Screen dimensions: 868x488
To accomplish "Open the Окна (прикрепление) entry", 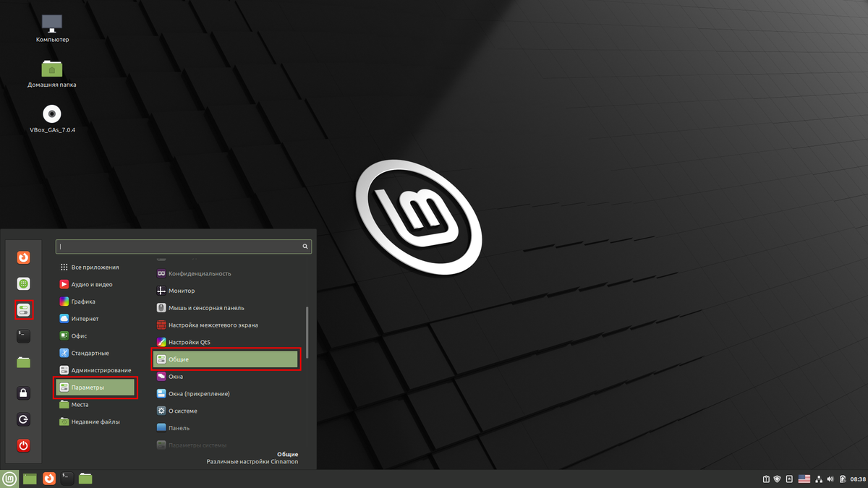I will [226, 394].
